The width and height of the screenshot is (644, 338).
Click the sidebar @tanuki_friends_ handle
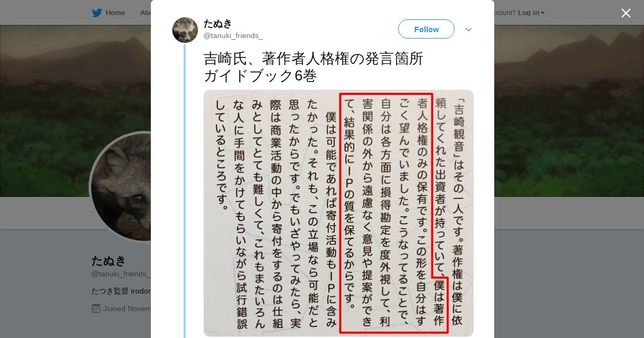[x=121, y=274]
